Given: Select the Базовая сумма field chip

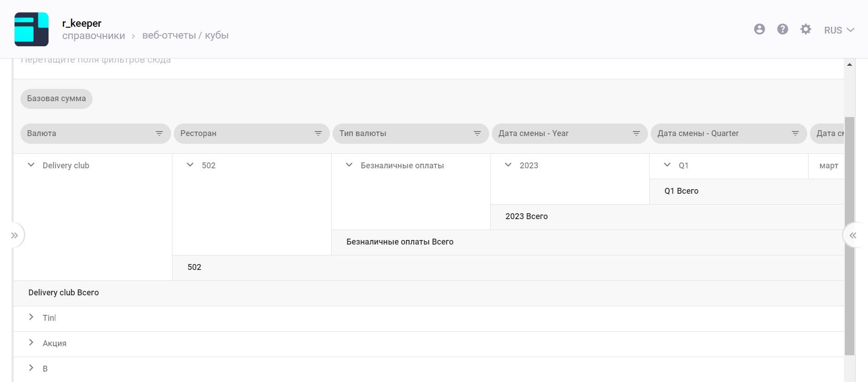Looking at the screenshot, I should (56, 98).
